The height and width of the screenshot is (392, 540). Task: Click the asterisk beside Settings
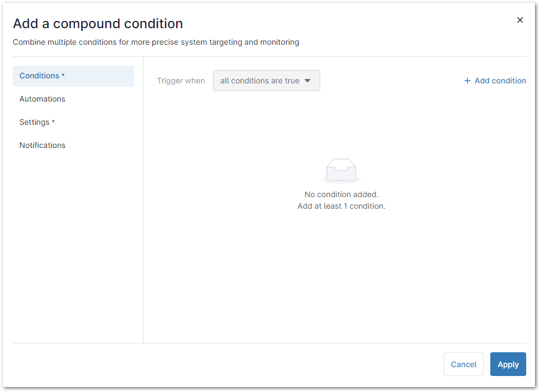(x=52, y=122)
